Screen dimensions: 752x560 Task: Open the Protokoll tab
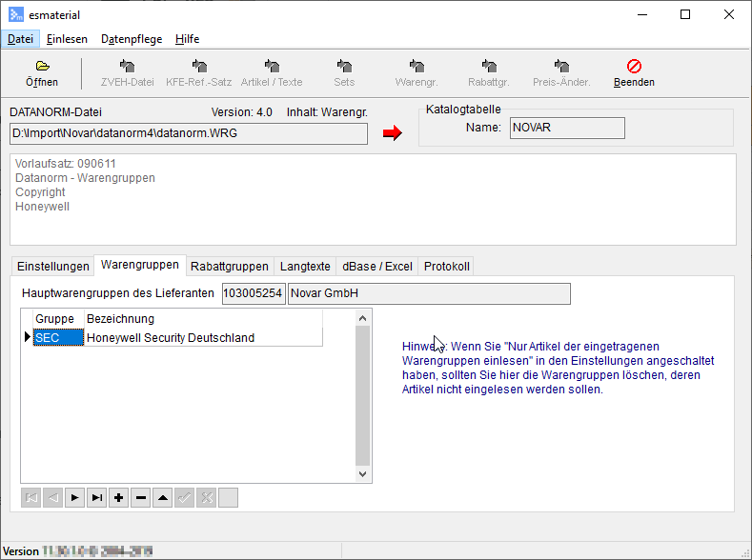click(x=446, y=267)
